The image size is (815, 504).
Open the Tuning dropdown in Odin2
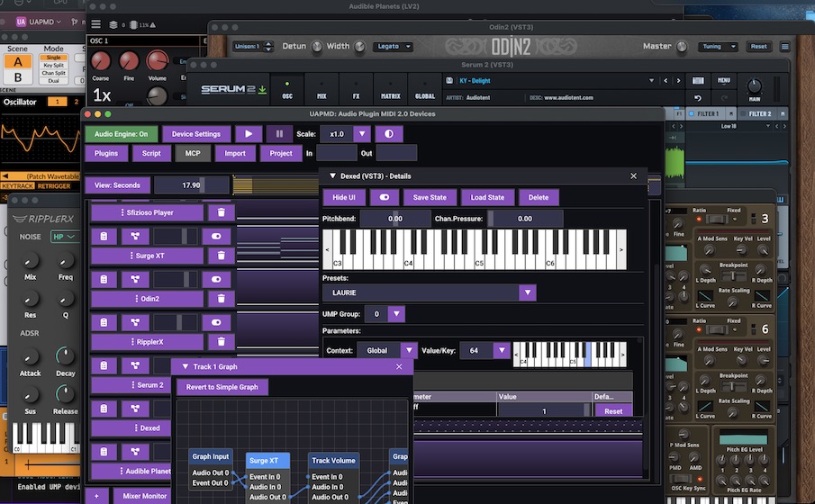click(x=717, y=46)
